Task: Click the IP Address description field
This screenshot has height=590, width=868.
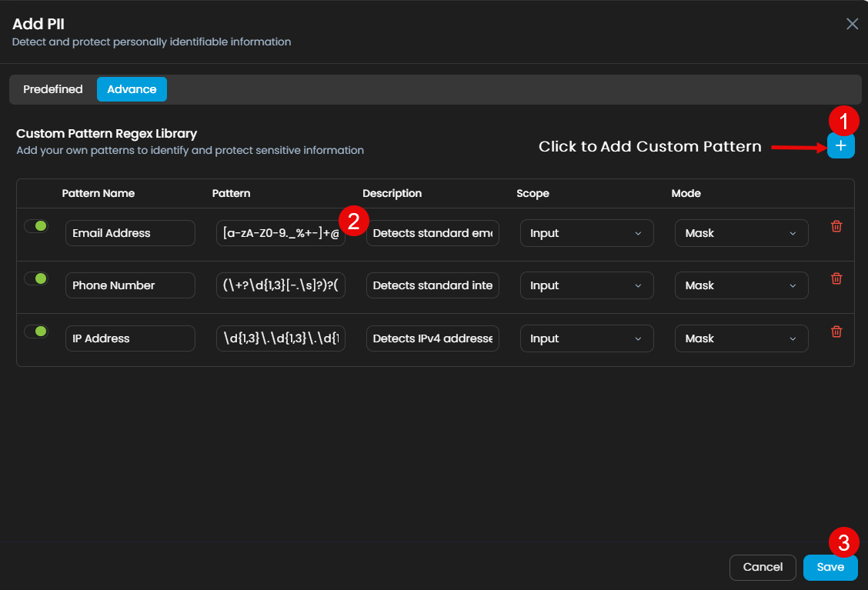Action: click(432, 338)
